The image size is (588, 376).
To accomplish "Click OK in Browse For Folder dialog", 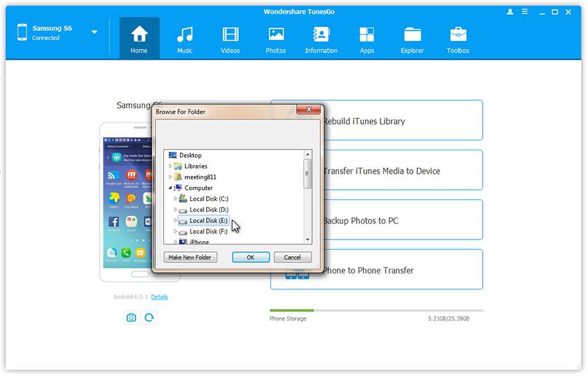I will [x=250, y=257].
